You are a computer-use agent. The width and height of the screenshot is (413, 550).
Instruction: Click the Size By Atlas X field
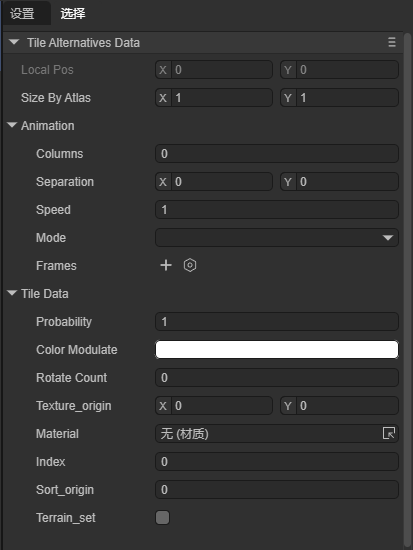(x=214, y=98)
